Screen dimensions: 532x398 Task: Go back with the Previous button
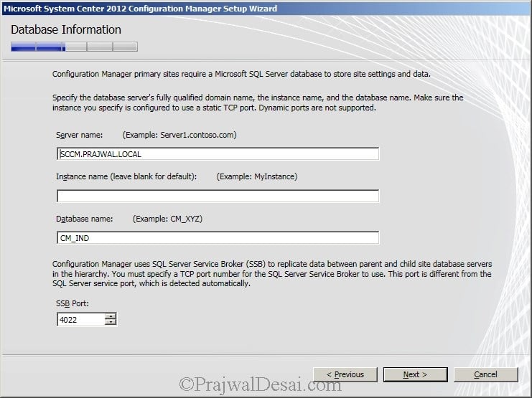click(345, 374)
